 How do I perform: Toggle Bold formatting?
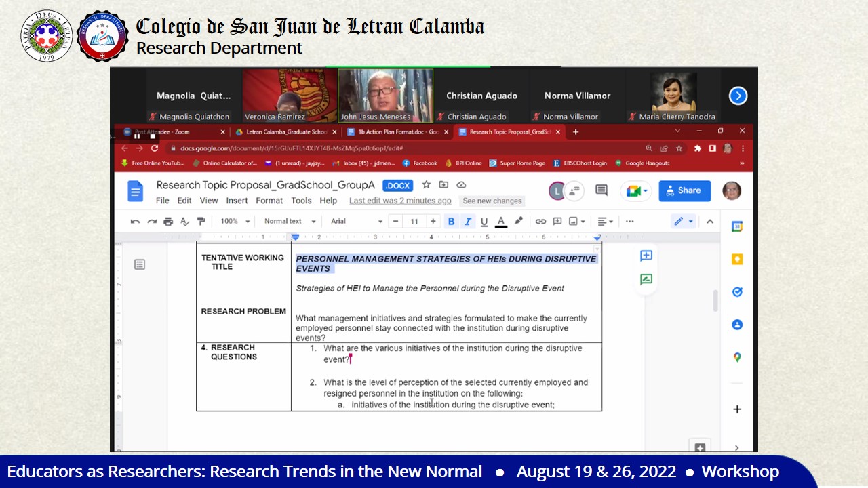(x=451, y=222)
